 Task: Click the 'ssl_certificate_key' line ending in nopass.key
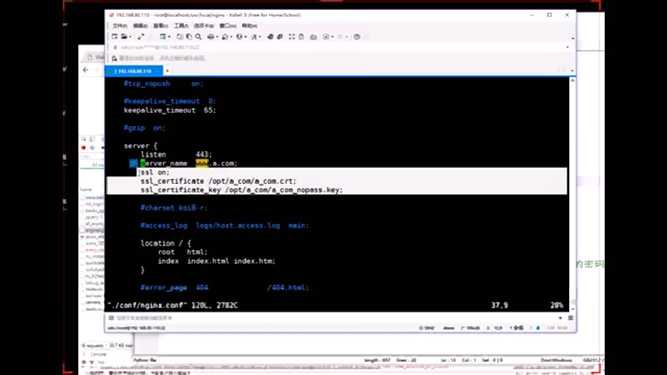(242, 190)
